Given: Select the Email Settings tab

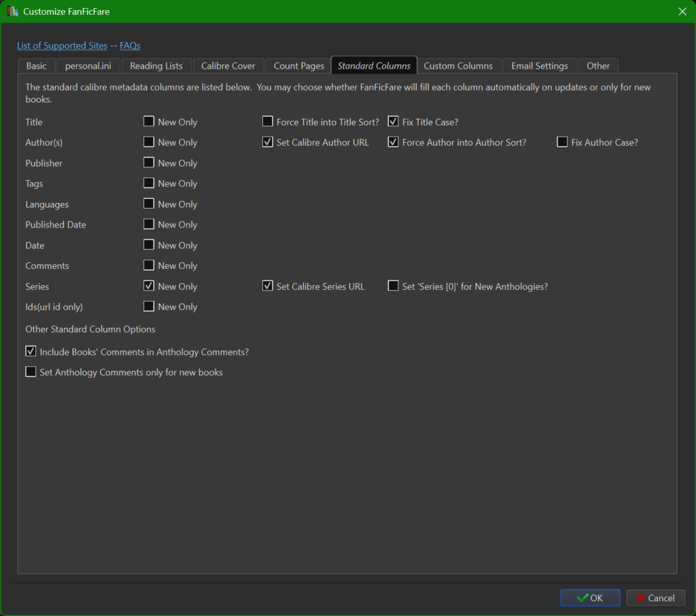Looking at the screenshot, I should coord(540,65).
